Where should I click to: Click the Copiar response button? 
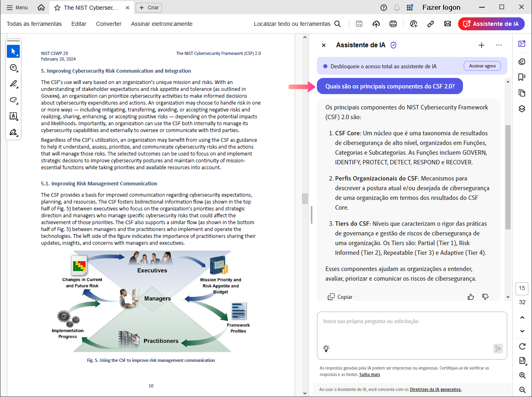(x=340, y=297)
